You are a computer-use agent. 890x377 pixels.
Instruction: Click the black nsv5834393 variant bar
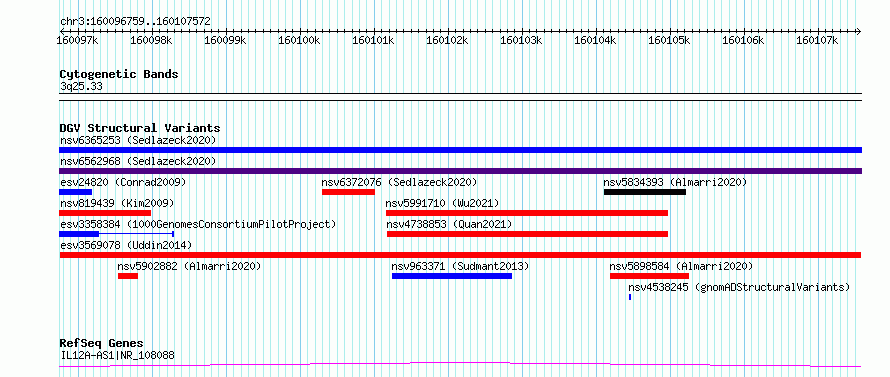[645, 192]
